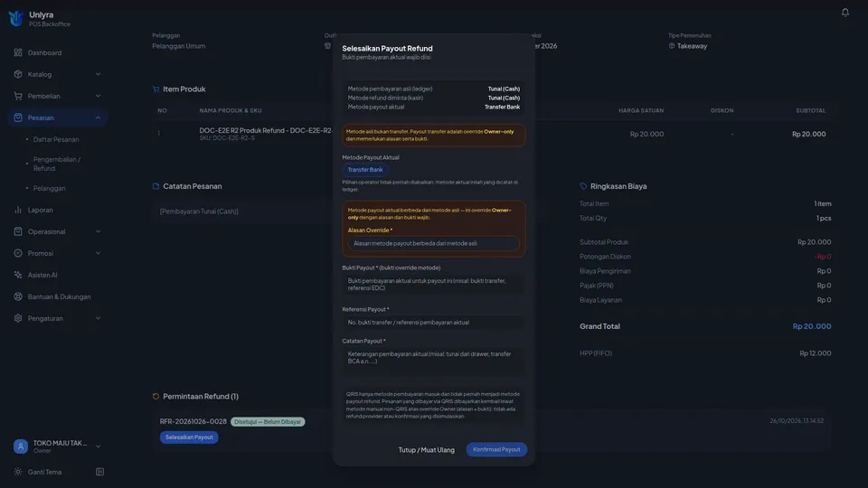The height and width of the screenshot is (488, 868).
Task: Click the Pengaturan gear icon
Action: [18, 318]
